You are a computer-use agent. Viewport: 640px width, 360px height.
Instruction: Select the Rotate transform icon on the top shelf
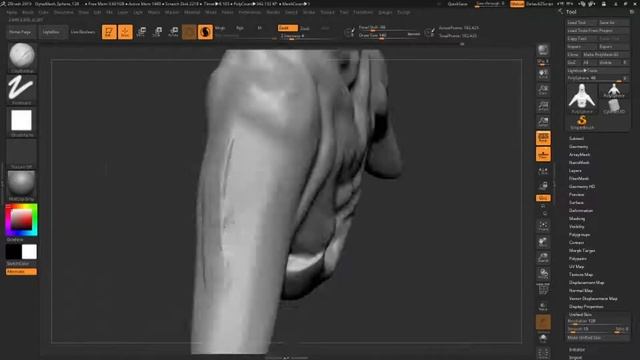pos(173,32)
